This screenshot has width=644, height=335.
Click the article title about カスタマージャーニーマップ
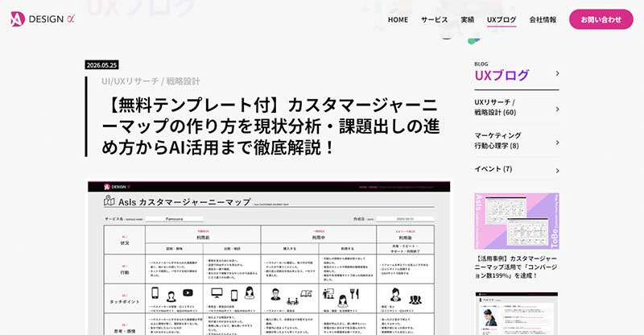270,126
